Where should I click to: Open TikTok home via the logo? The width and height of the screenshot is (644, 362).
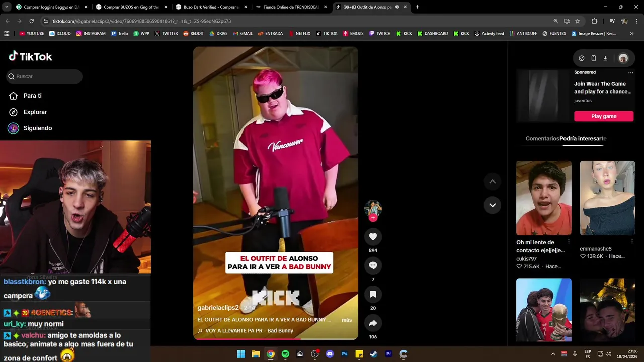pyautogui.click(x=30, y=56)
